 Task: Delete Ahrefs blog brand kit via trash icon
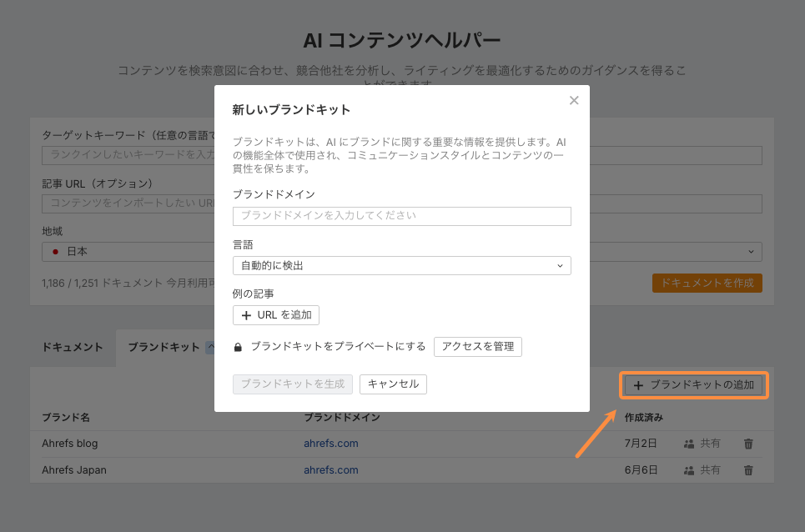748,444
